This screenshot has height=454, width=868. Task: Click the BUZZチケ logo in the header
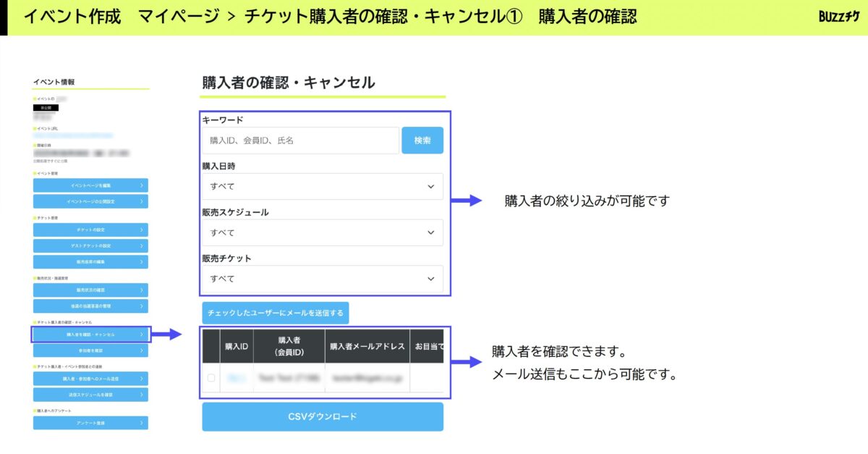click(839, 17)
